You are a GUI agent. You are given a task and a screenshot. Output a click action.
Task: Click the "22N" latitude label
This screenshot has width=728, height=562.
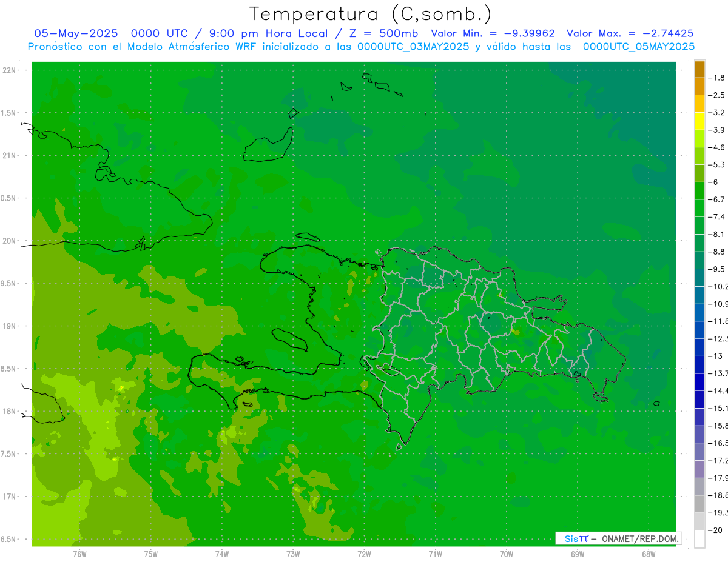(x=9, y=70)
